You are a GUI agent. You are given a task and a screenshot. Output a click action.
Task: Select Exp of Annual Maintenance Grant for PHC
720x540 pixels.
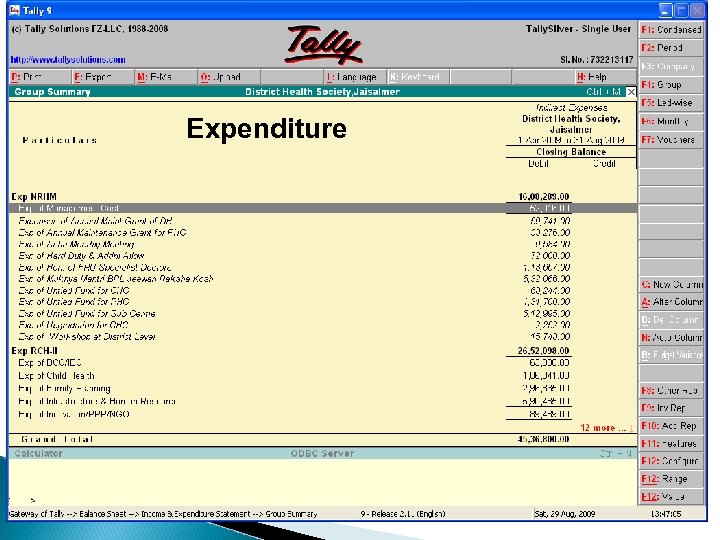[322, 232]
